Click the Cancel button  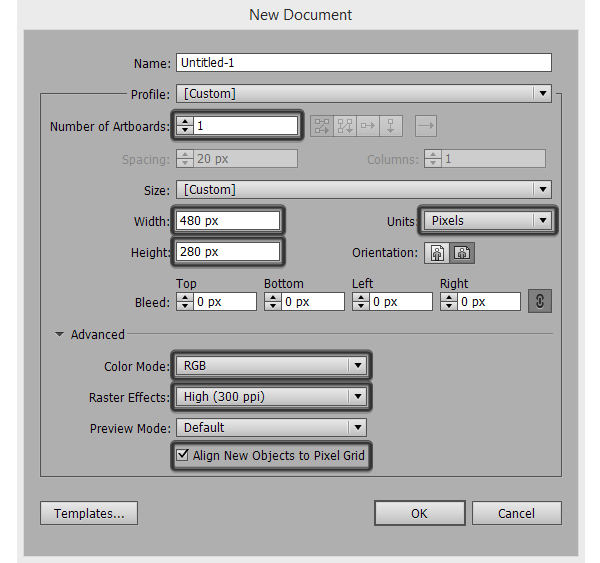pos(516,513)
